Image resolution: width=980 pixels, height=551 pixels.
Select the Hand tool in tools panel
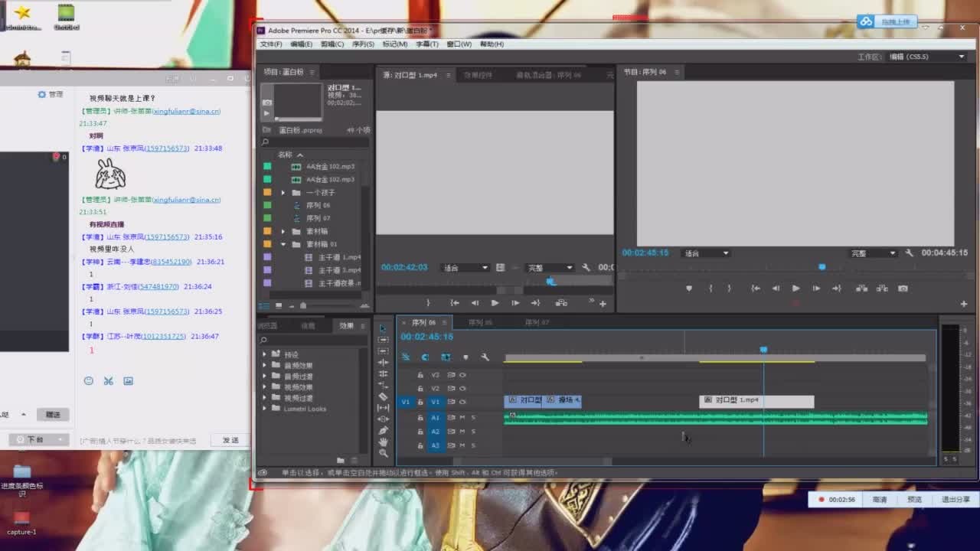(383, 442)
